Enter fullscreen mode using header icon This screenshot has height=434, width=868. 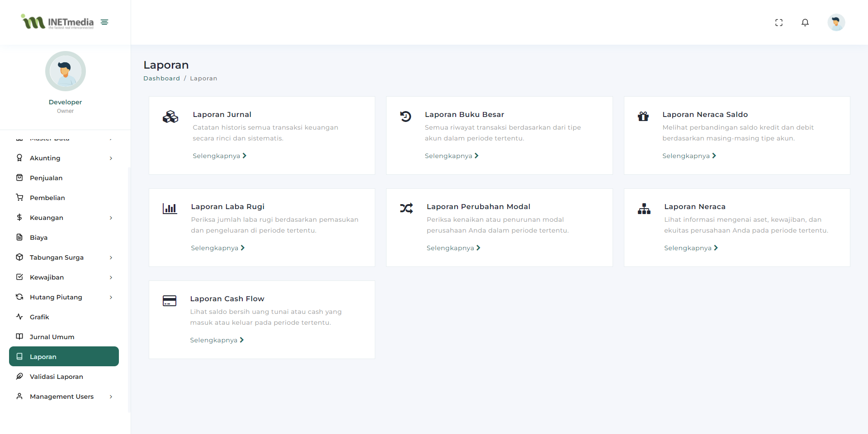778,23
